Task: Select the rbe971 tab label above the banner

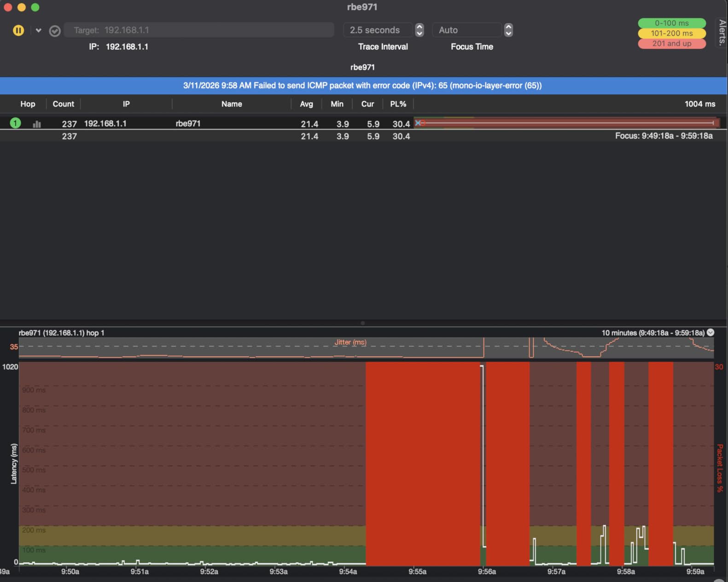Action: pos(362,67)
